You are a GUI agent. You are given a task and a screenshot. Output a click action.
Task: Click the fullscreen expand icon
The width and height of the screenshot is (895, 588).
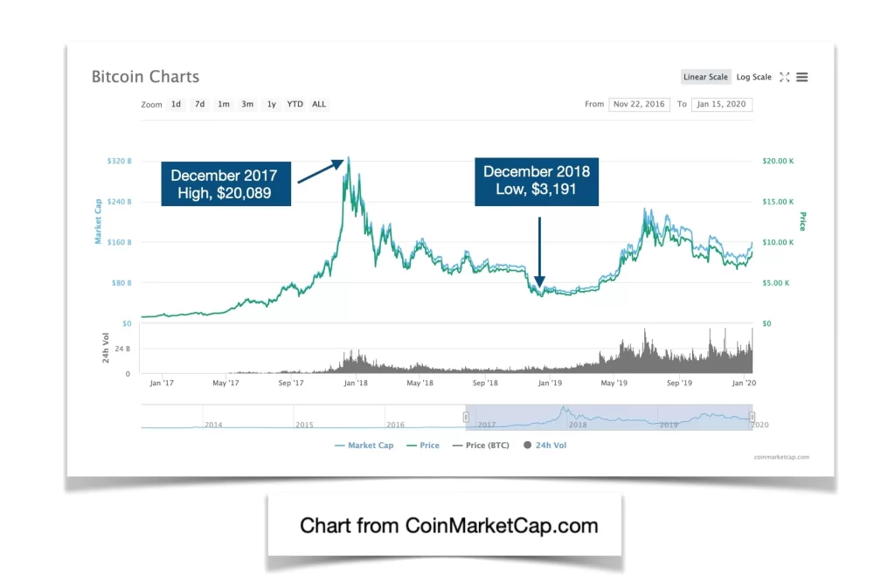(x=785, y=77)
